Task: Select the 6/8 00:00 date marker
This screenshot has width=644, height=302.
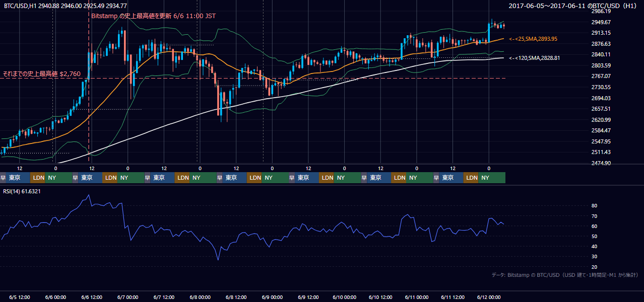Action: coord(200,297)
